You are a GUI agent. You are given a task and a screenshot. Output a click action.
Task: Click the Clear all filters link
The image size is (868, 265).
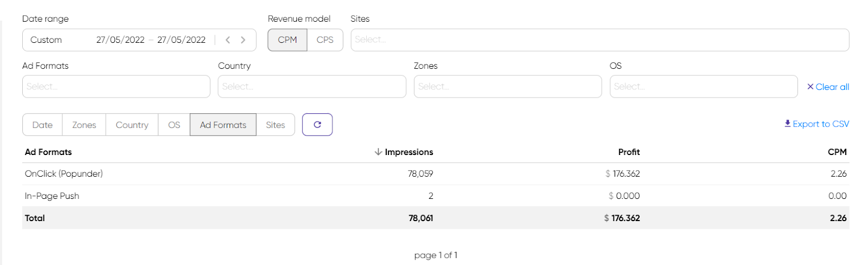tap(828, 87)
